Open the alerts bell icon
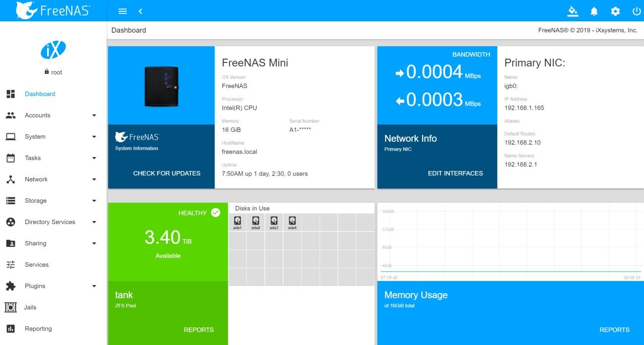The height and width of the screenshot is (345, 644). tap(594, 11)
